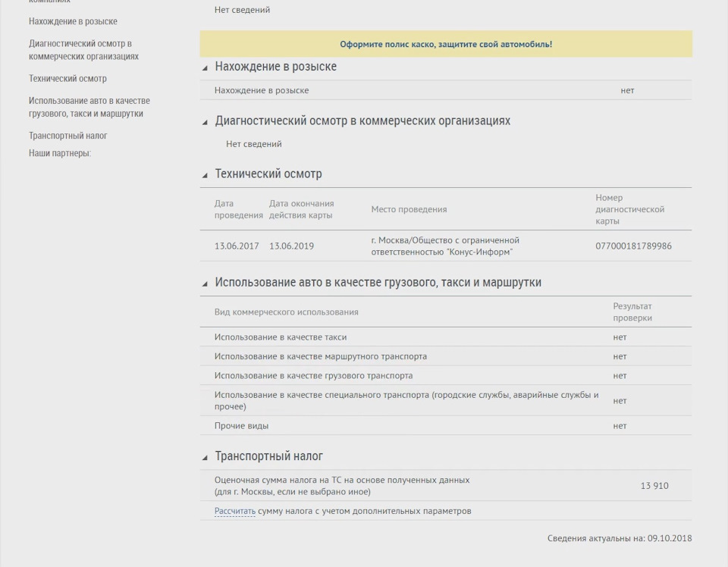Image resolution: width=728 pixels, height=567 pixels.
Task: Click the row Использование в качестве грузового транспорта
Action: 446,375
